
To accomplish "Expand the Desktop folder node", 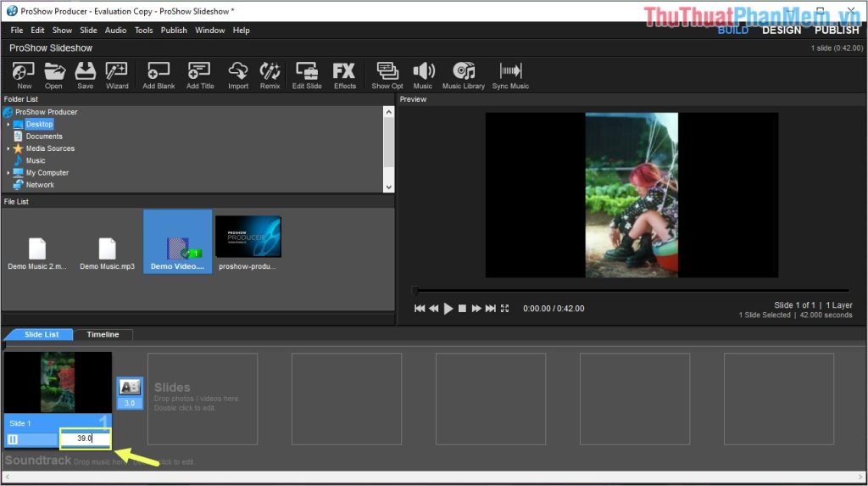I will click(8, 124).
